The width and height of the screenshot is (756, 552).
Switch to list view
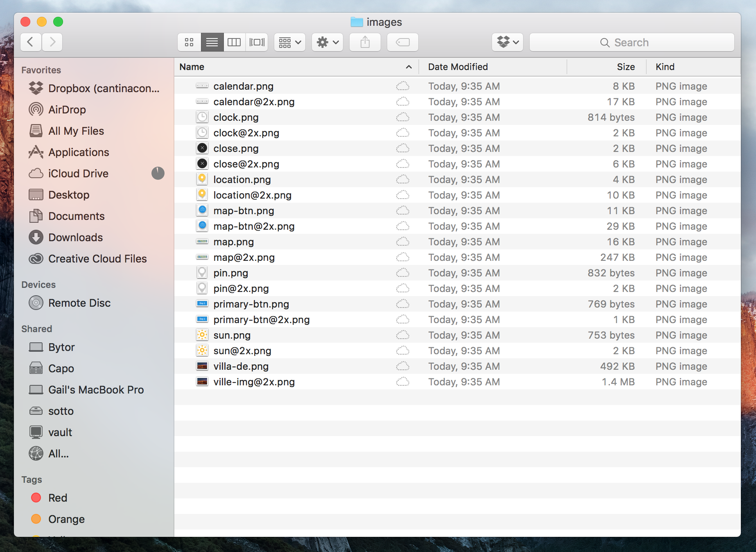coord(212,42)
